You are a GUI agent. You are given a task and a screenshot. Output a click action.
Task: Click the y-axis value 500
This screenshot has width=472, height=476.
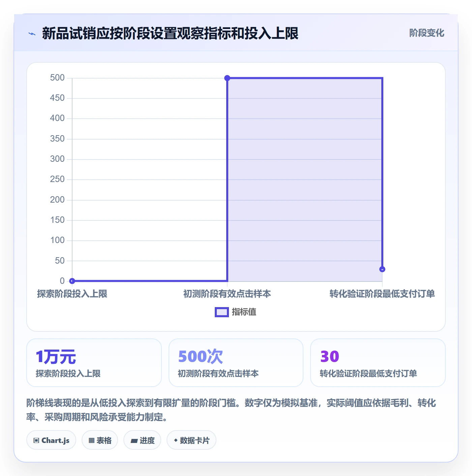[57, 78]
